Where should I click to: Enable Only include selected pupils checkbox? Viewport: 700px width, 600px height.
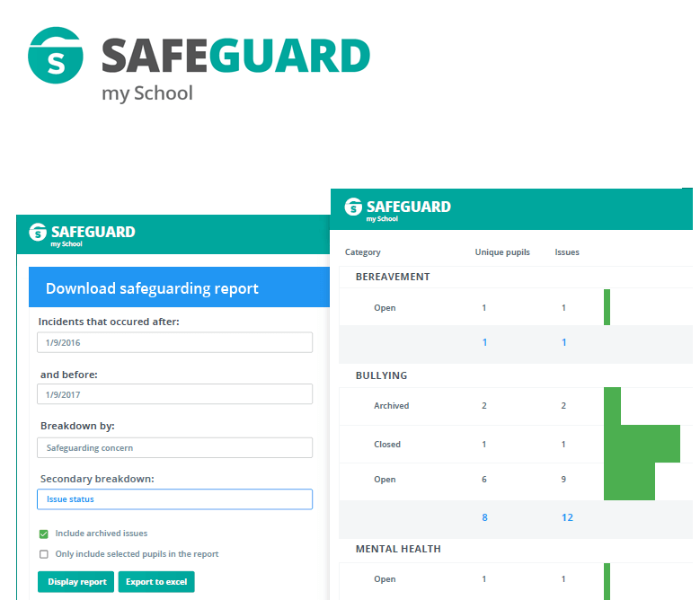pos(44,554)
